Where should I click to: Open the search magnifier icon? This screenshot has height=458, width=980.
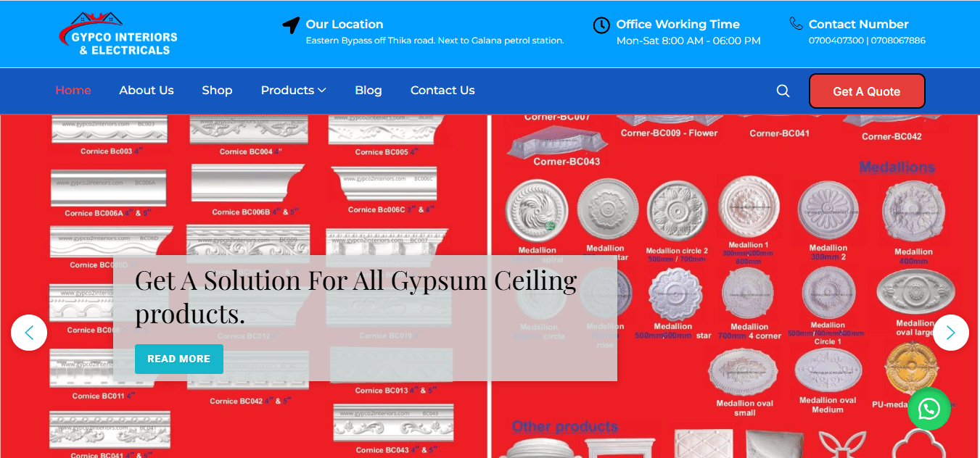click(x=783, y=91)
